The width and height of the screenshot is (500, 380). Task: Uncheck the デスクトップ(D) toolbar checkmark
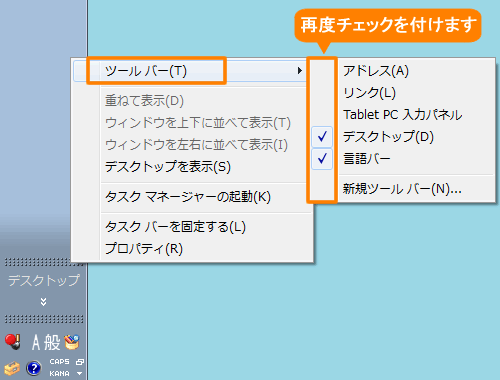coord(322,137)
